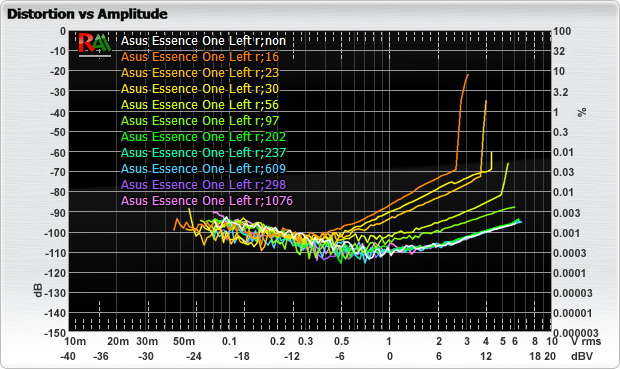Click the '18' dBV axis tick

click(535, 356)
